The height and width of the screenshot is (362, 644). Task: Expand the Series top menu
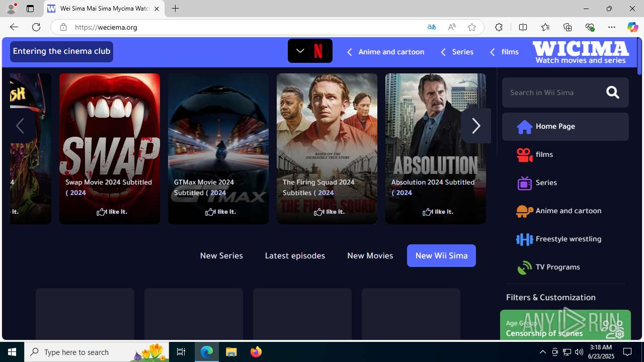click(457, 52)
